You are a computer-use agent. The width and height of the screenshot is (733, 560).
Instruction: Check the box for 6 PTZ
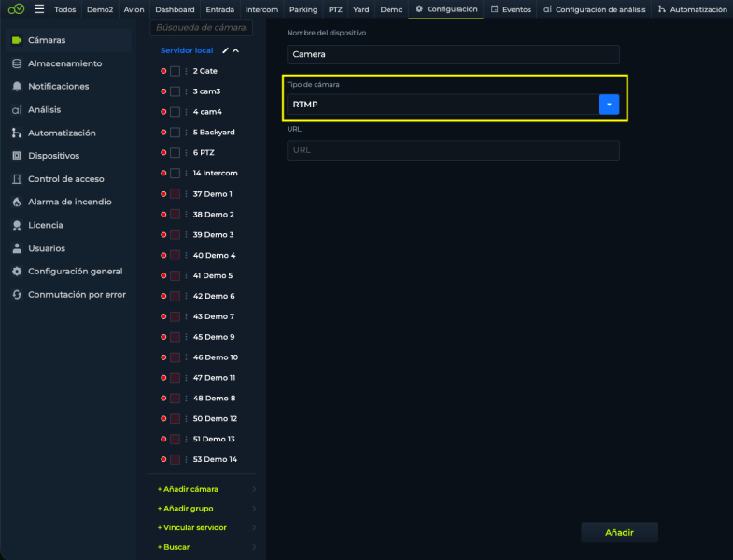pyautogui.click(x=175, y=153)
